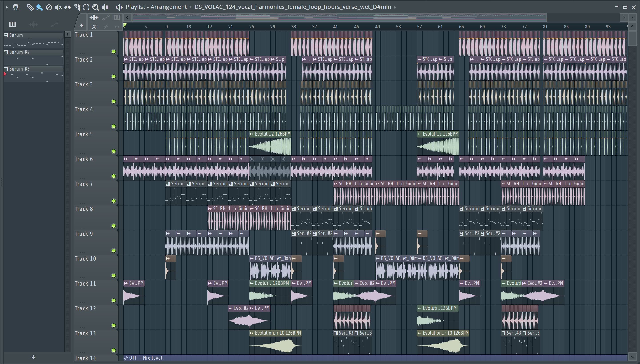Image resolution: width=640 pixels, height=364 pixels.
Task: Open DS_VOLAC_124 vocal harmonies clip title menu
Action: tap(292, 7)
